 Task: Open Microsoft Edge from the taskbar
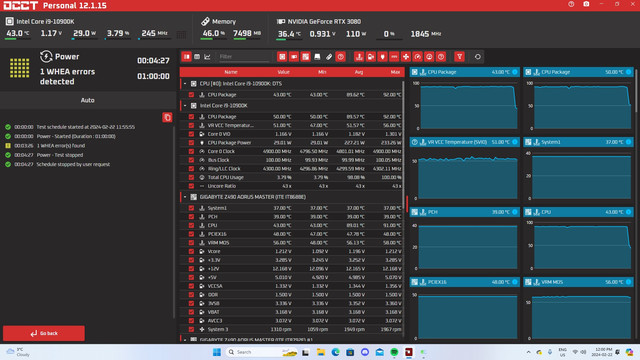pos(335,352)
